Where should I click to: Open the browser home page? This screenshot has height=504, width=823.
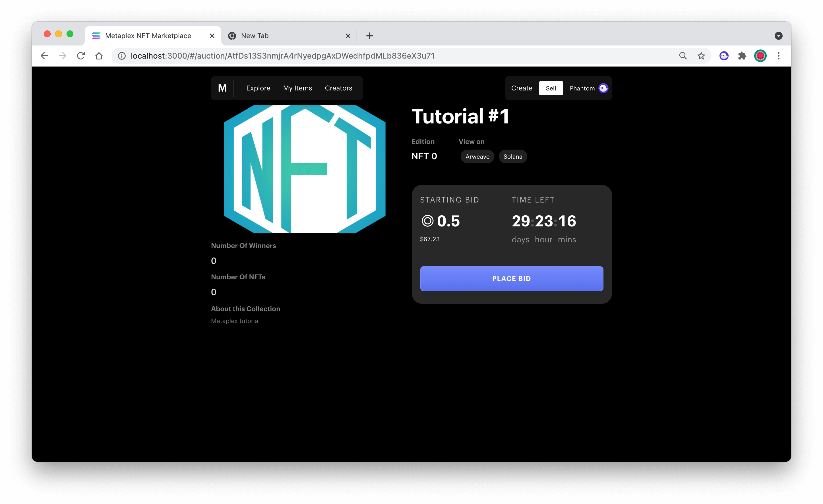[99, 56]
